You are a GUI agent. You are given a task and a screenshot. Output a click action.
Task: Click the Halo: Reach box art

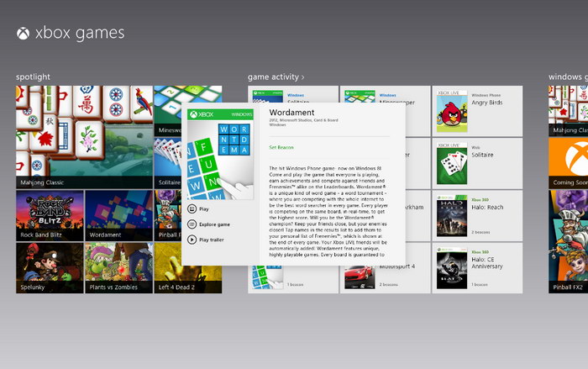point(452,216)
